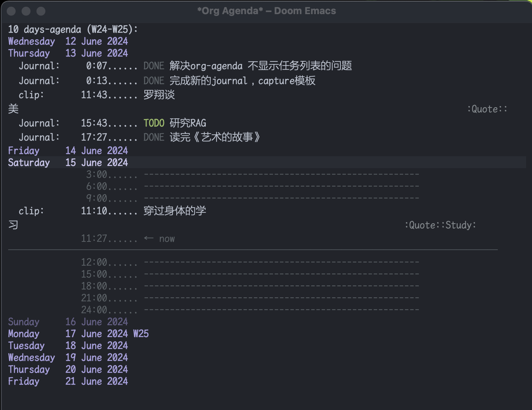
Task: Click the W25 week label
Action: (141, 334)
